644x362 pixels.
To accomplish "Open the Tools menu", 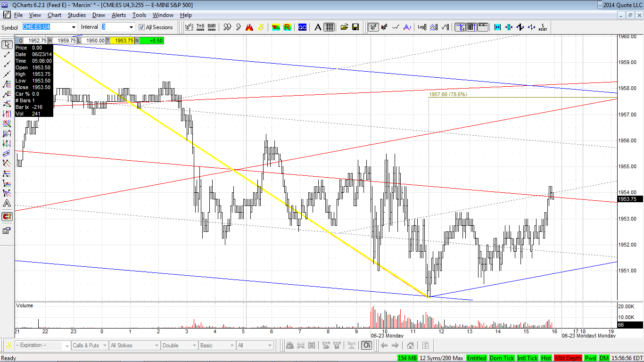I will click(x=139, y=15).
